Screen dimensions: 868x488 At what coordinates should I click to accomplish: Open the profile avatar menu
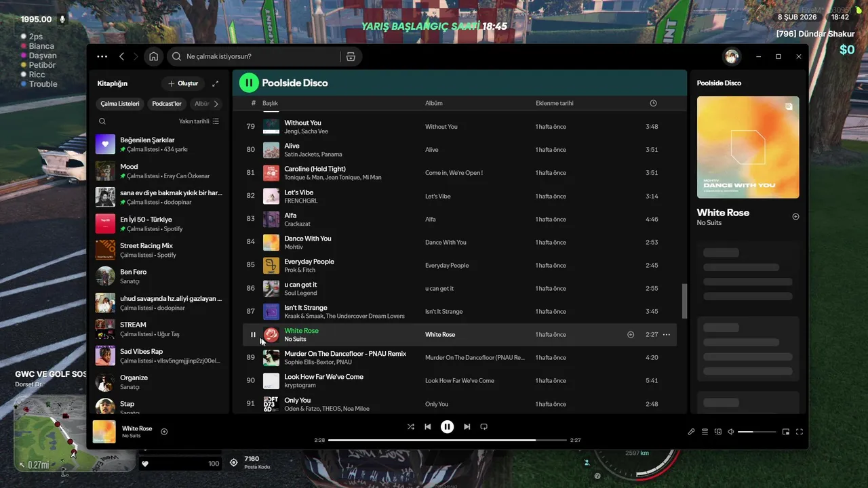(x=732, y=57)
